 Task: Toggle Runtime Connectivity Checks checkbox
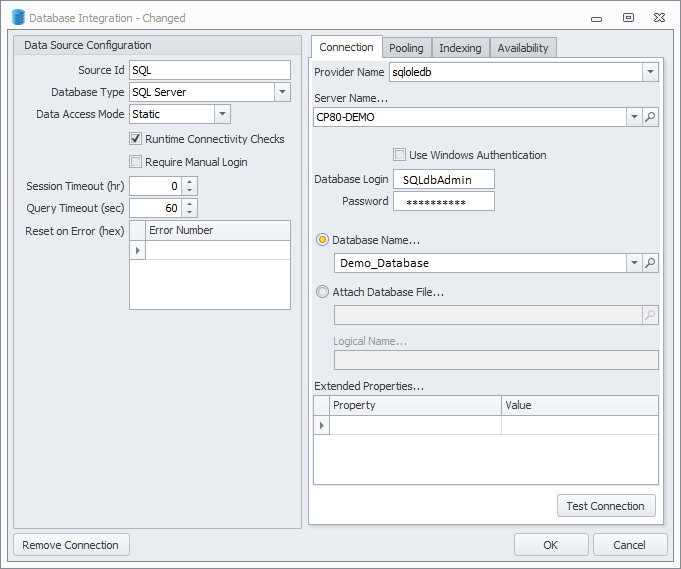pyautogui.click(x=136, y=139)
